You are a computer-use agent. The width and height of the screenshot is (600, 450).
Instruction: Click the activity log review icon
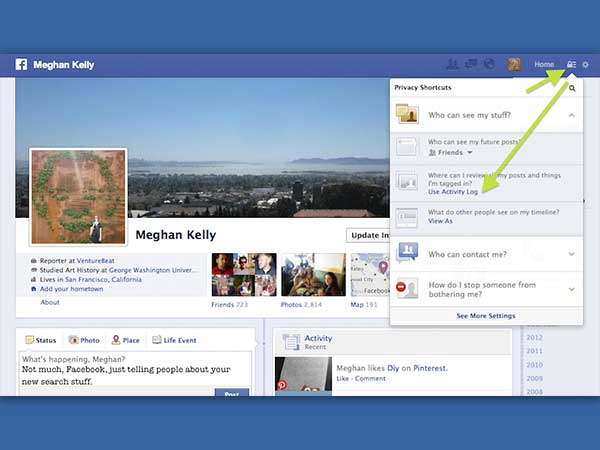(x=407, y=181)
